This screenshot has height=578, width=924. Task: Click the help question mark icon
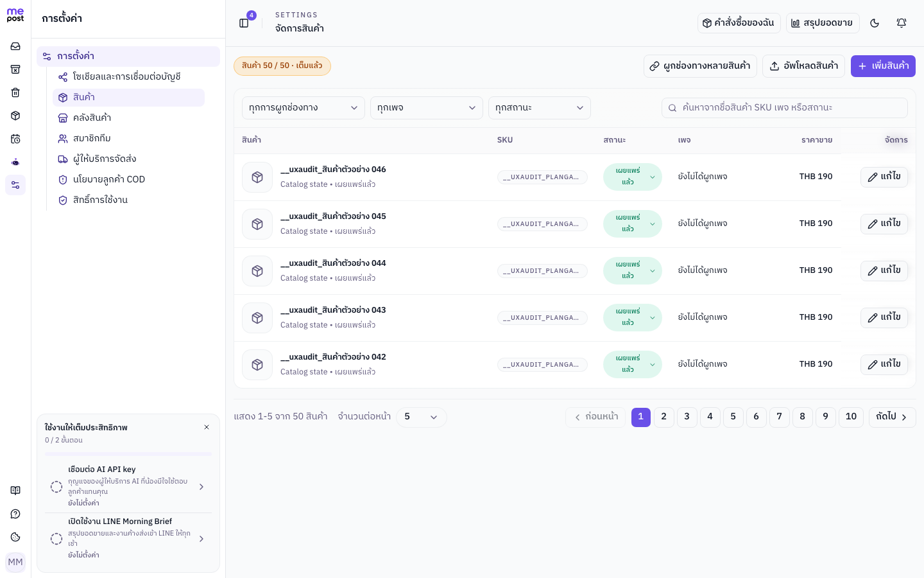[15, 514]
